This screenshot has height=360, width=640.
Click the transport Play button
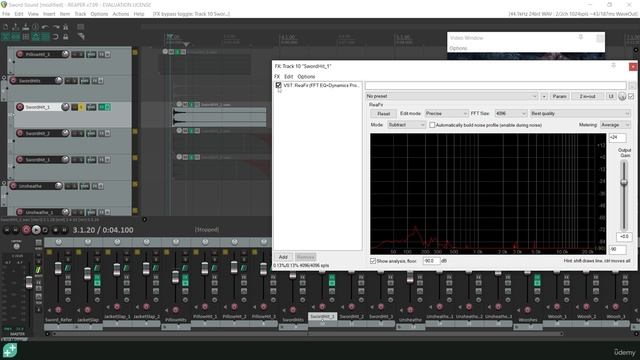click(x=36, y=230)
